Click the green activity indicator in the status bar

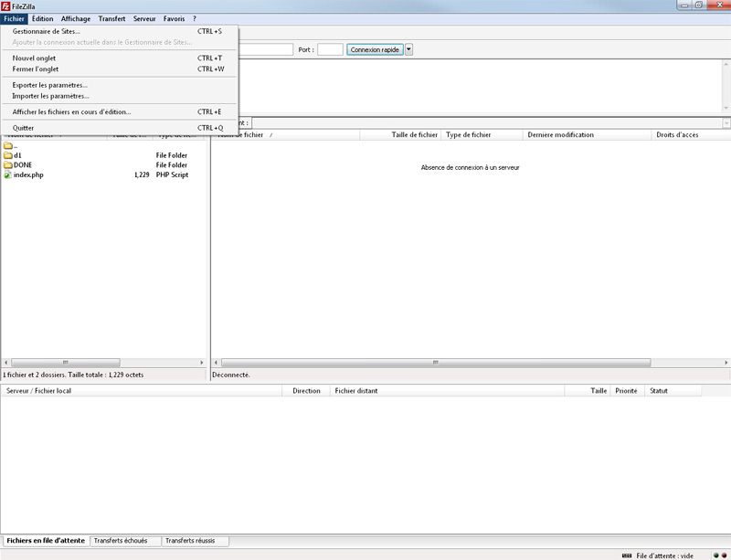pyautogui.click(x=716, y=555)
